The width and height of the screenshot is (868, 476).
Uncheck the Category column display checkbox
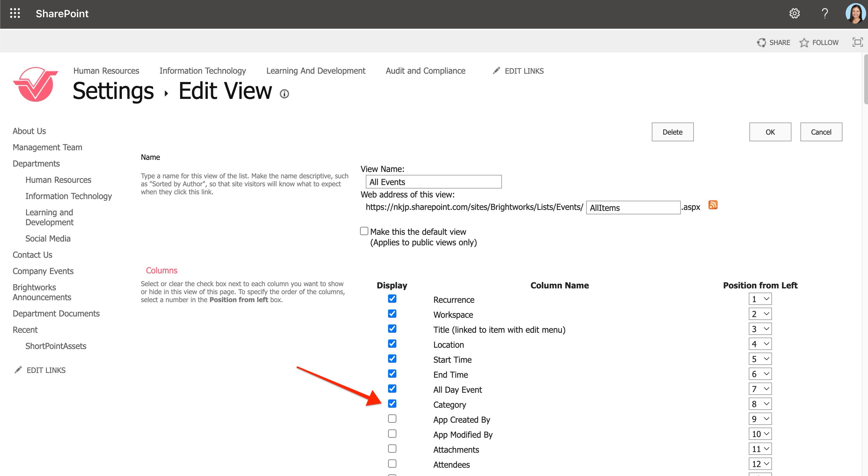tap(392, 404)
